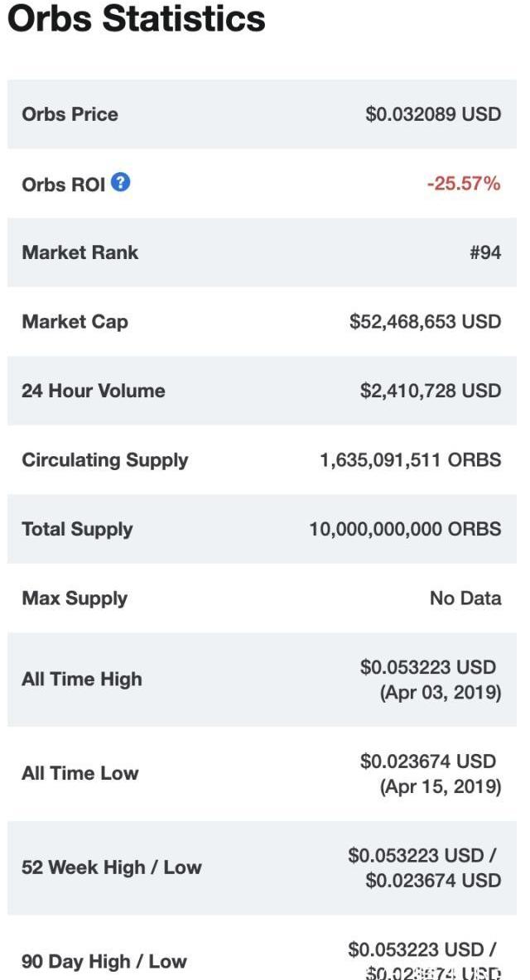Image resolution: width=530 pixels, height=980 pixels.
Task: Click the -25.57% ROI value
Action: tap(464, 184)
